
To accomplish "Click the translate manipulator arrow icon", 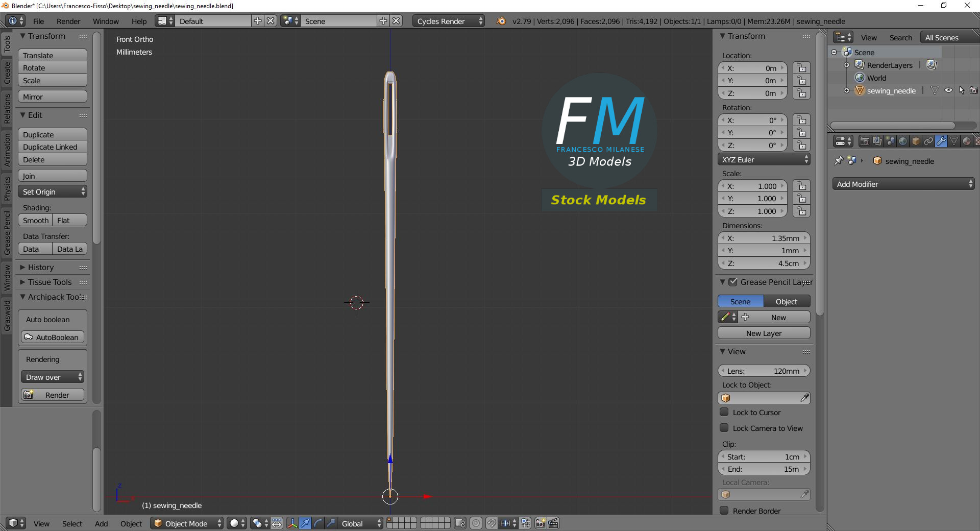I will tap(305, 523).
